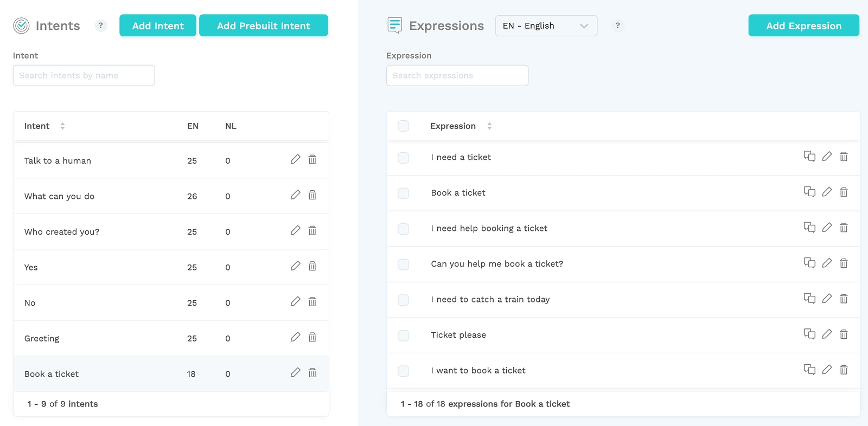The width and height of the screenshot is (868, 426).
Task: Sort by the Expression column arrows
Action: tap(489, 126)
